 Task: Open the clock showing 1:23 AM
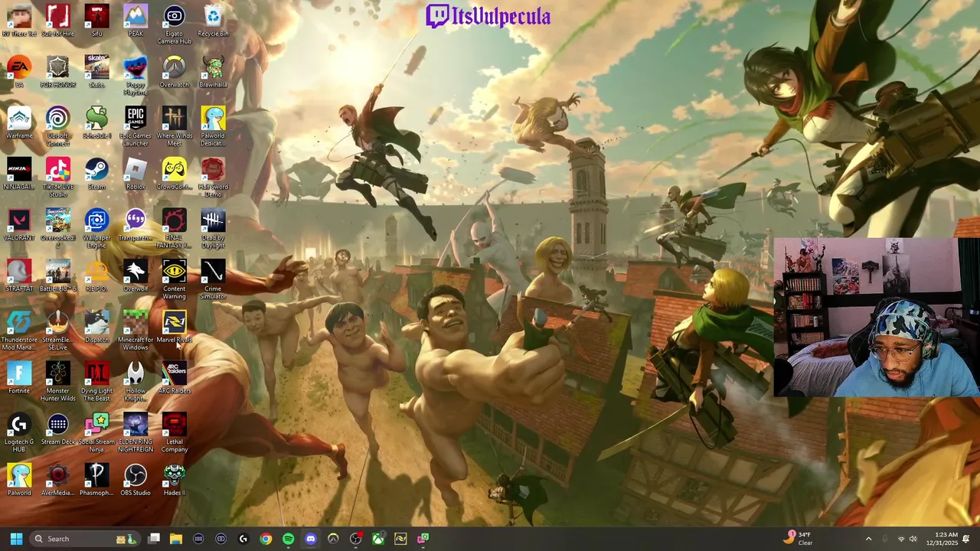point(941,539)
